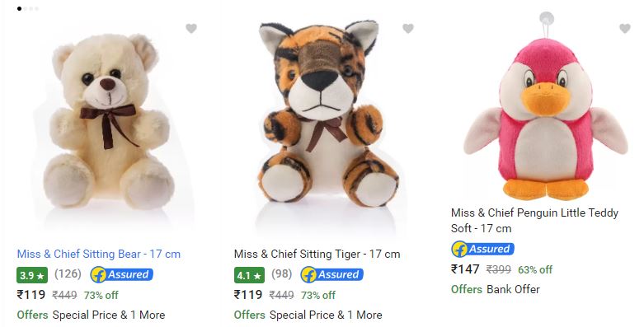Screen dimensions: 644x327
Task: Click the Assured badge under Sitting Tiger
Action: point(331,274)
